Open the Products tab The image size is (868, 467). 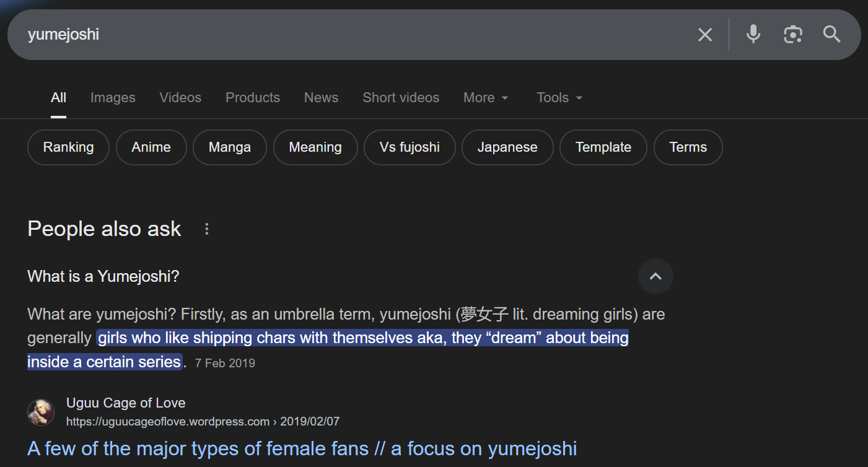click(253, 98)
